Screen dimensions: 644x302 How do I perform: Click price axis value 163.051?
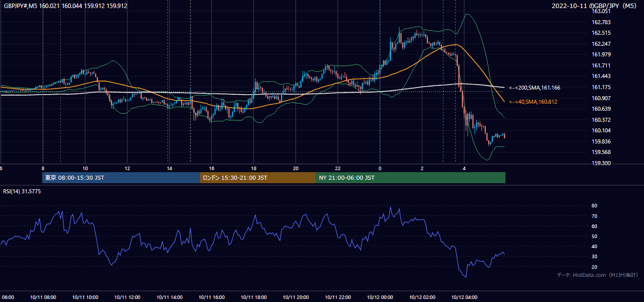click(601, 11)
